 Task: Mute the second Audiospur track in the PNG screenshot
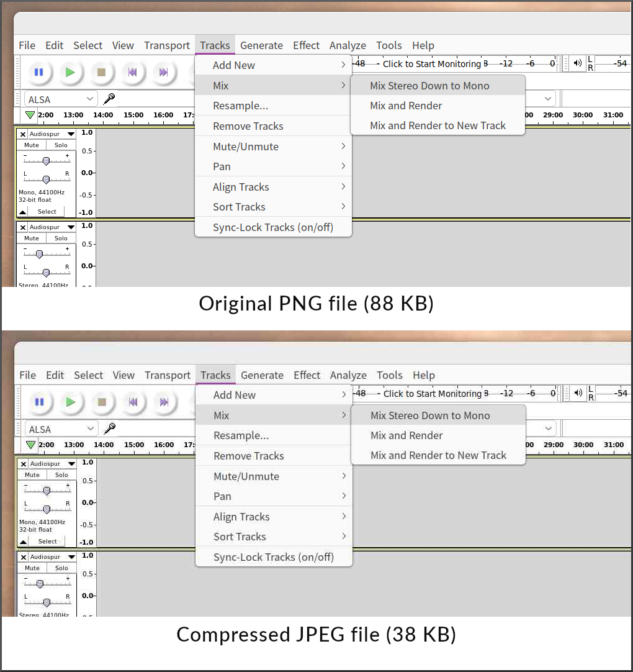tap(31, 238)
